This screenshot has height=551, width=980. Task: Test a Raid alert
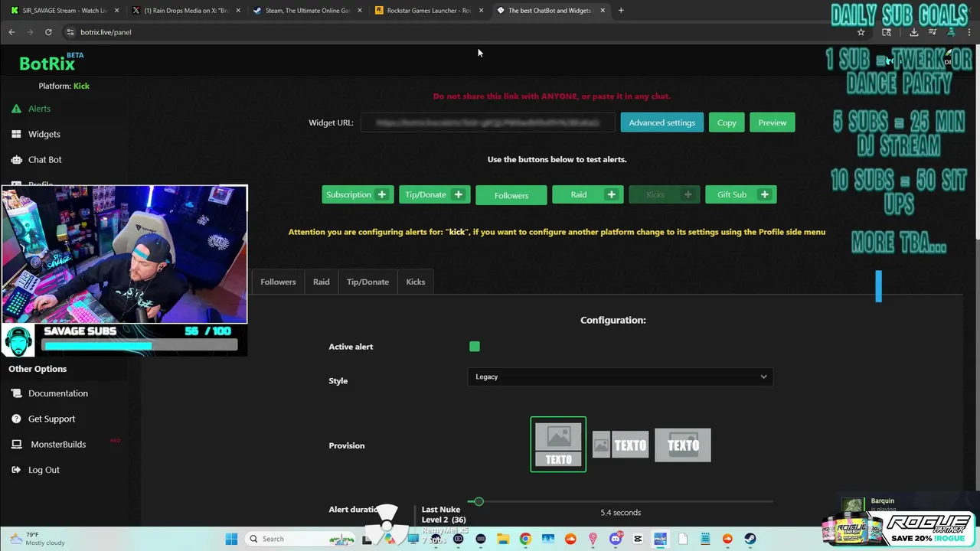(588, 194)
